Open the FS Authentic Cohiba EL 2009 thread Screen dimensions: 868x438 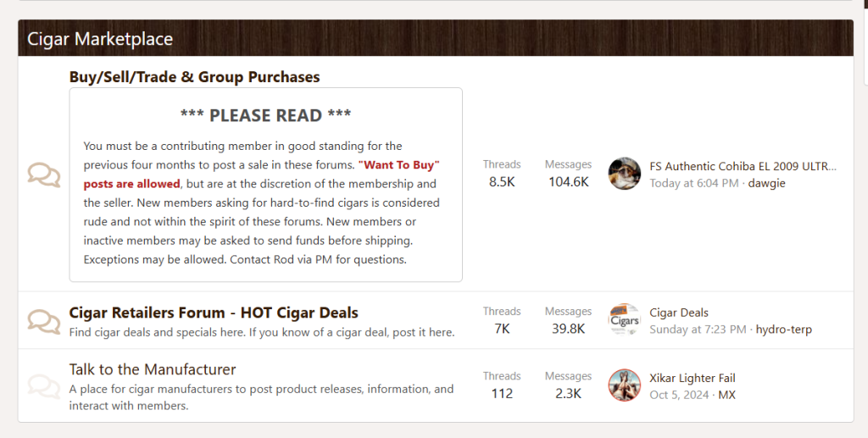[x=743, y=166]
